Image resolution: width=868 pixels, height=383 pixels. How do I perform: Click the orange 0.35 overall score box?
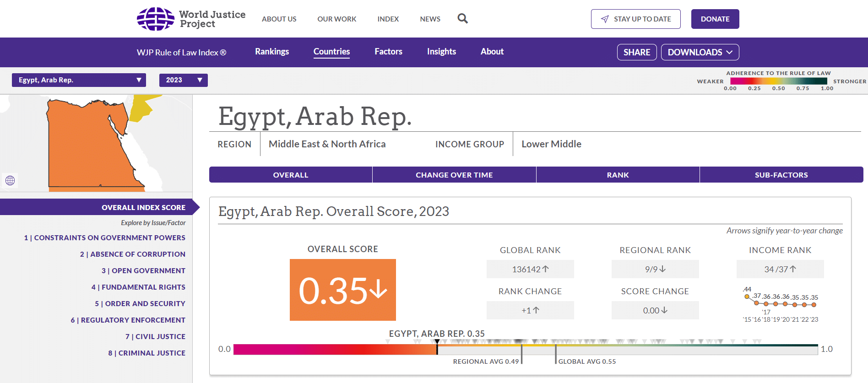[x=343, y=290]
